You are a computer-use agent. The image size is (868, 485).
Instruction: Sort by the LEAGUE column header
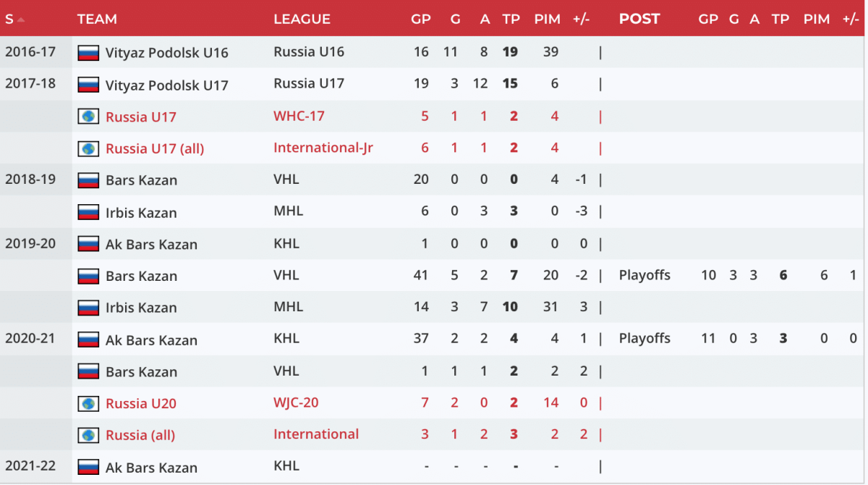(x=302, y=20)
